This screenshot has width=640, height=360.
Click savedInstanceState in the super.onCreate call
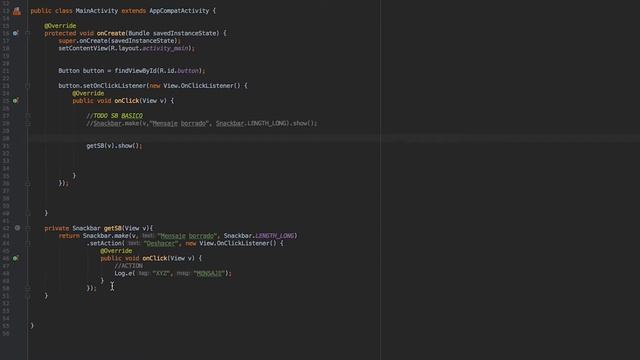tap(142, 41)
